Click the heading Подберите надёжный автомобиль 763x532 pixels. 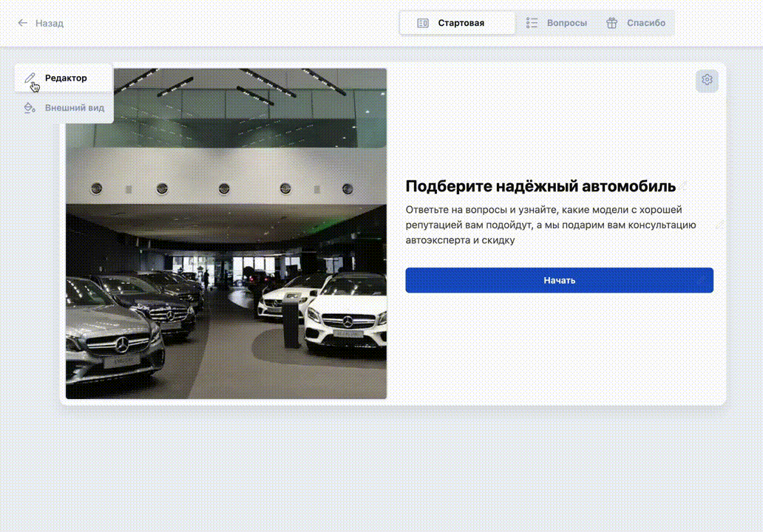coord(540,185)
